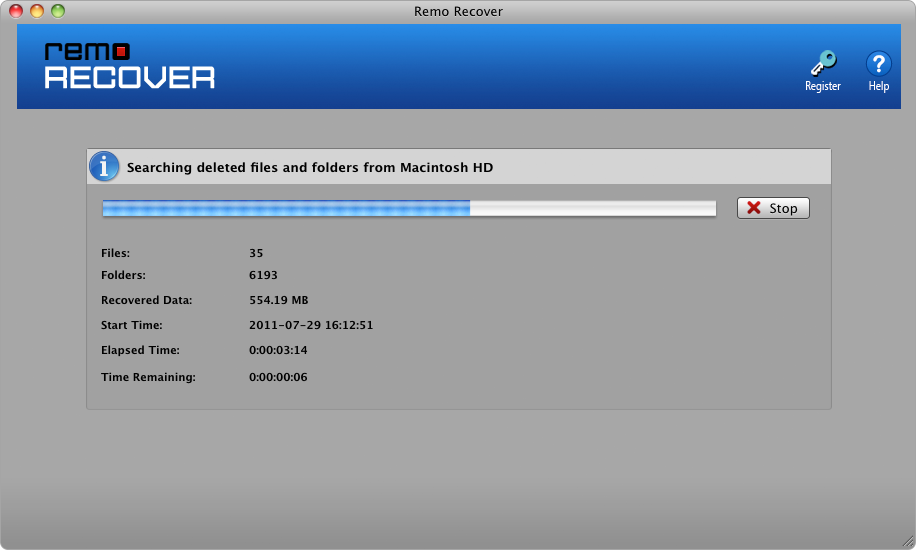916x550 pixels.
Task: Minimize window with yellow button
Action: click(x=37, y=11)
